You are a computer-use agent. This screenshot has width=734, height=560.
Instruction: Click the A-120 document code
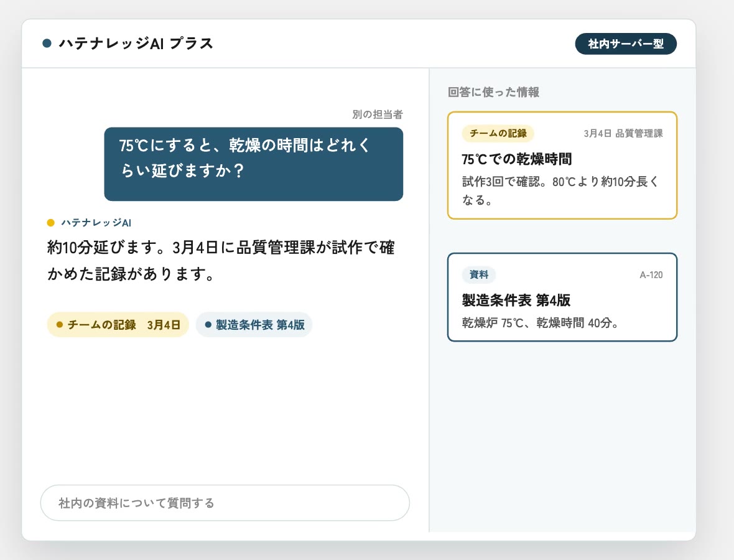(x=651, y=275)
